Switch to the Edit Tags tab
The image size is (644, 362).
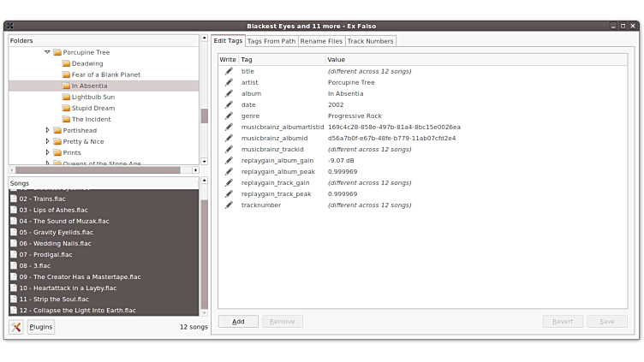click(x=228, y=40)
